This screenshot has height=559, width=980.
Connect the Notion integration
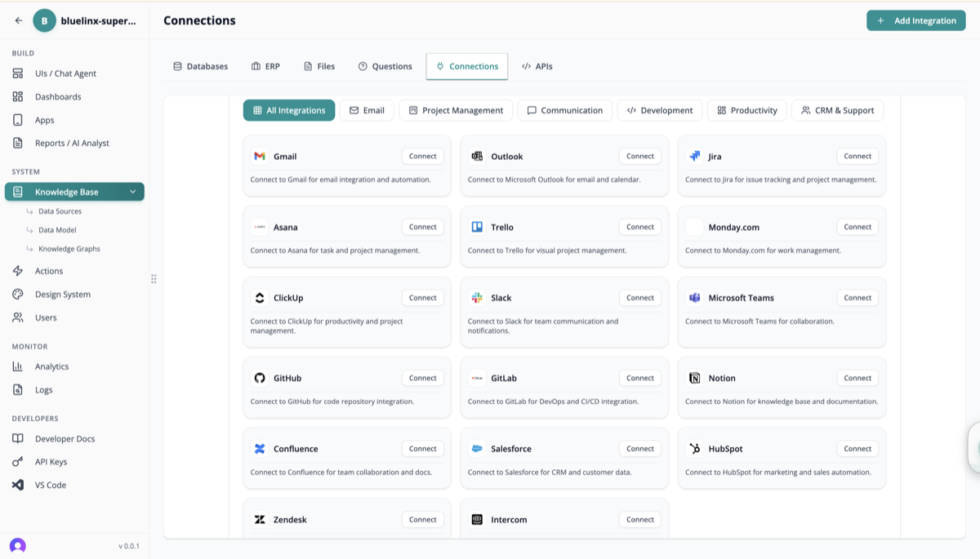(857, 378)
